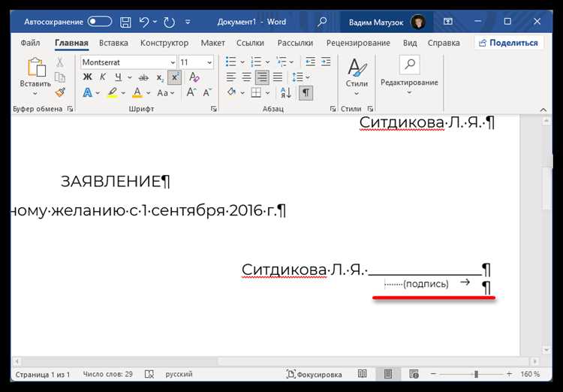
Task: Open Customize Quick Access Toolbar dropdown
Action: [188, 23]
